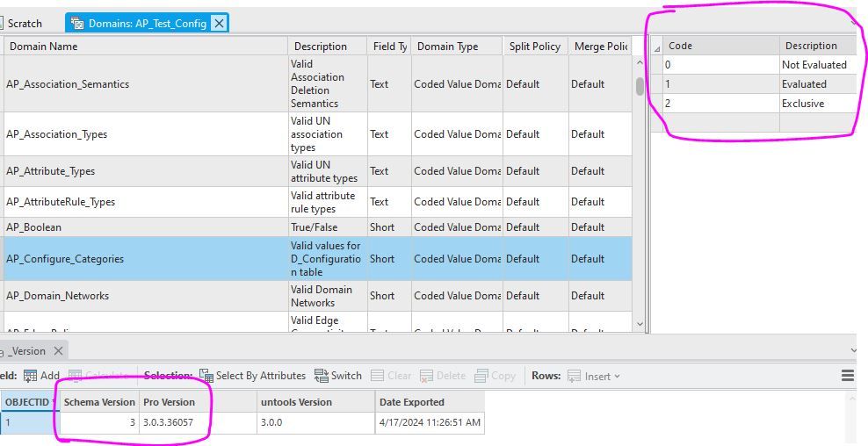
Task: Click the 'Exclusive' description cell
Action: [818, 104]
